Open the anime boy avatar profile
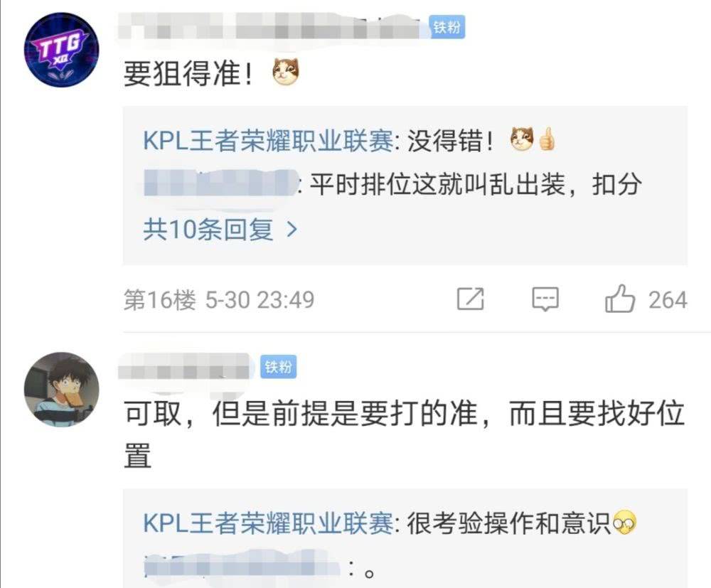 point(61,390)
